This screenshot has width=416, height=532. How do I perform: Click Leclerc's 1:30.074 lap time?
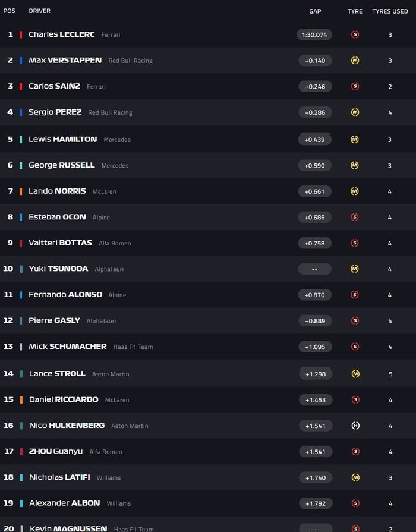point(314,34)
